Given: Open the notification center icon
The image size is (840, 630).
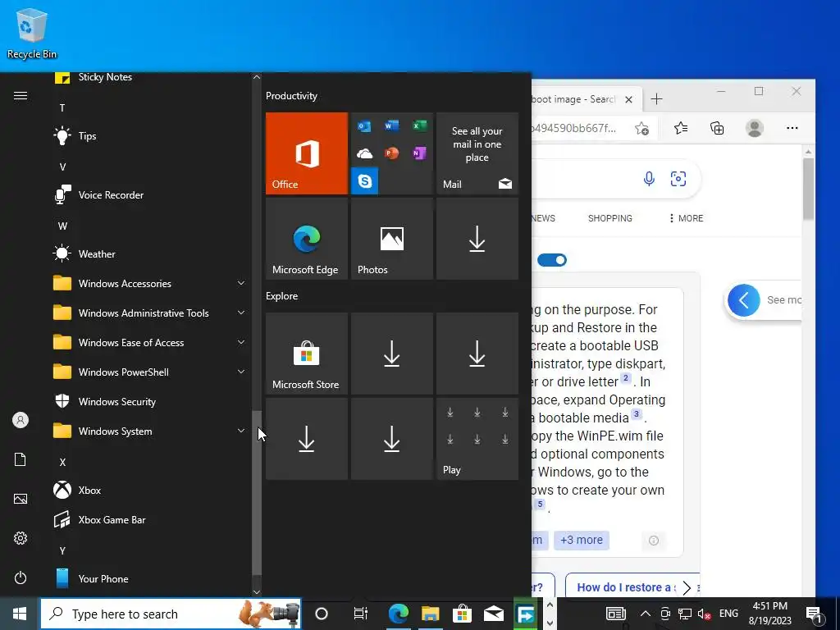Looking at the screenshot, I should 815,614.
